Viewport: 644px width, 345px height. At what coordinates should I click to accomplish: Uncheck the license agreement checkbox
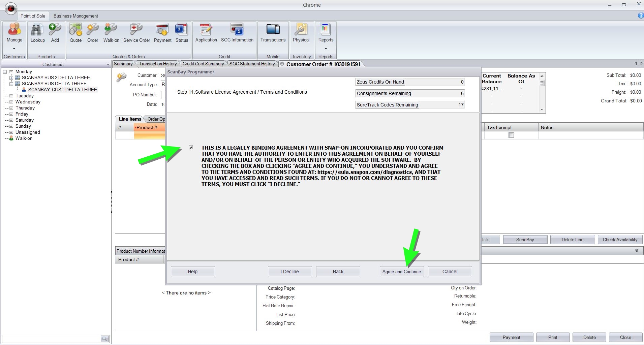(191, 148)
